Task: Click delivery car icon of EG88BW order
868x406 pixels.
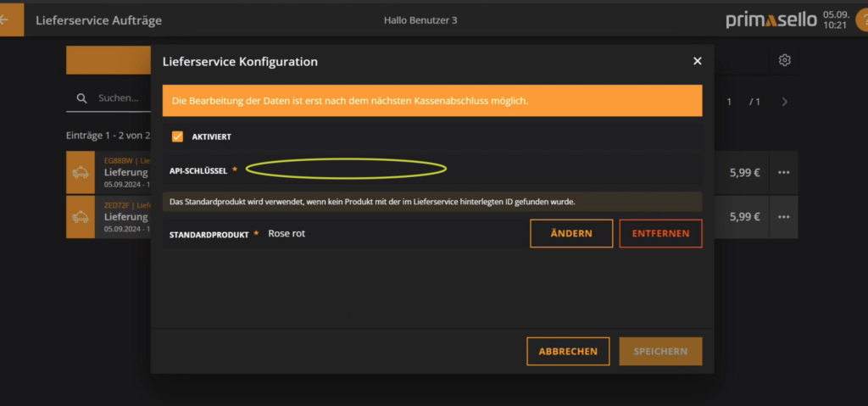Action: tap(81, 172)
